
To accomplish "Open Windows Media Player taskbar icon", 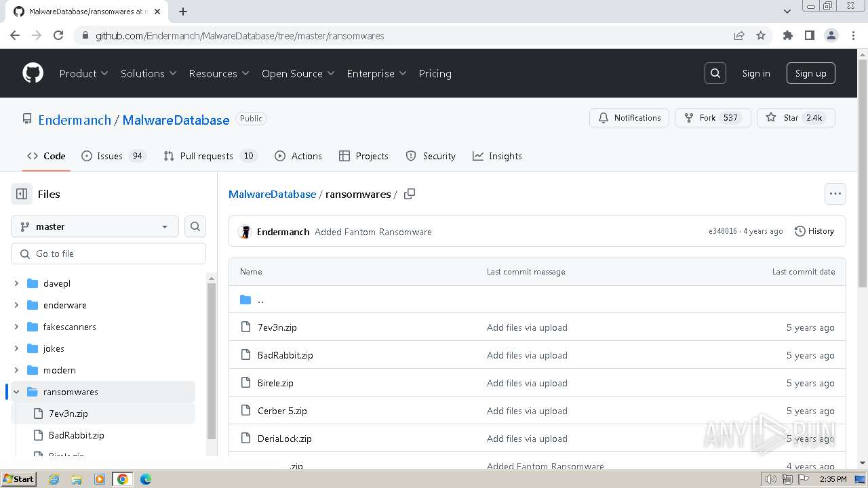I will [100, 479].
